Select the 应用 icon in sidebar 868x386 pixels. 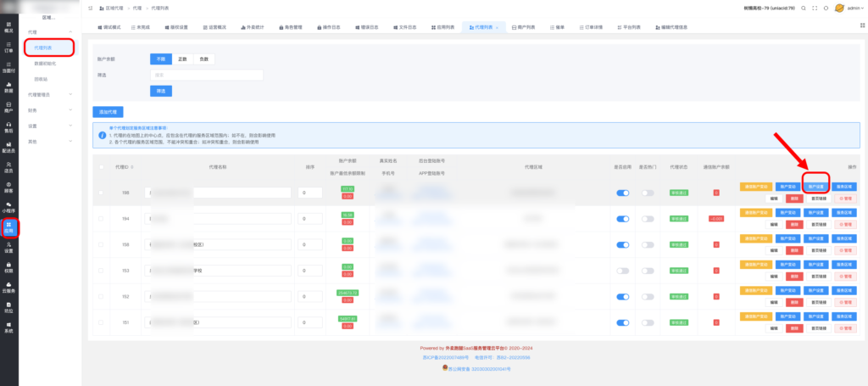(x=8, y=227)
